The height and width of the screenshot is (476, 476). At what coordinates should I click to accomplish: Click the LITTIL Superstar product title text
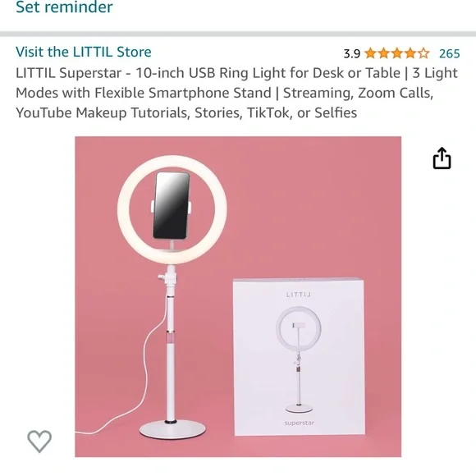click(237, 93)
